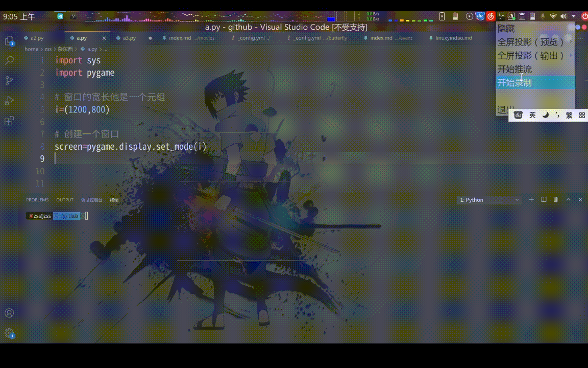Toggle 繁 traditional Chinese mode

(569, 115)
